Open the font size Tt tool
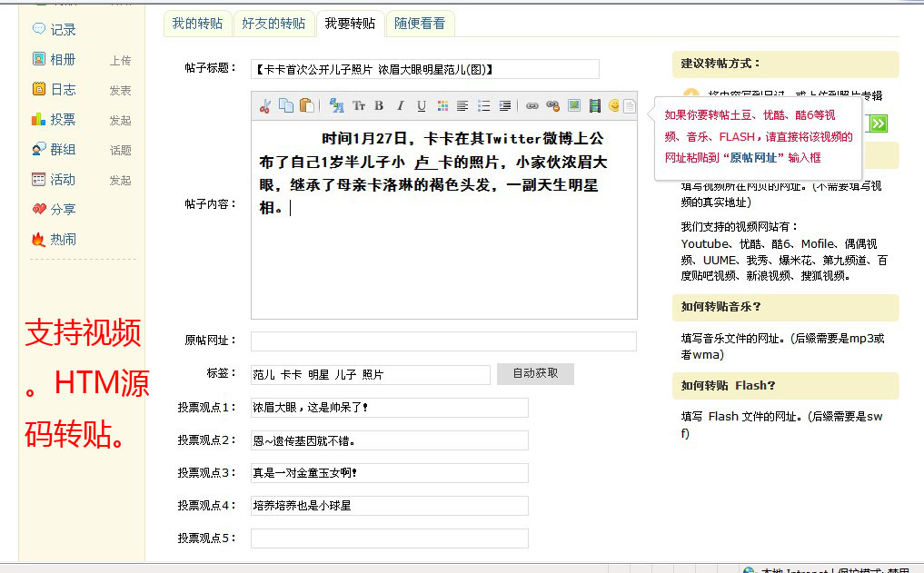The height and width of the screenshot is (573, 924). (358, 106)
